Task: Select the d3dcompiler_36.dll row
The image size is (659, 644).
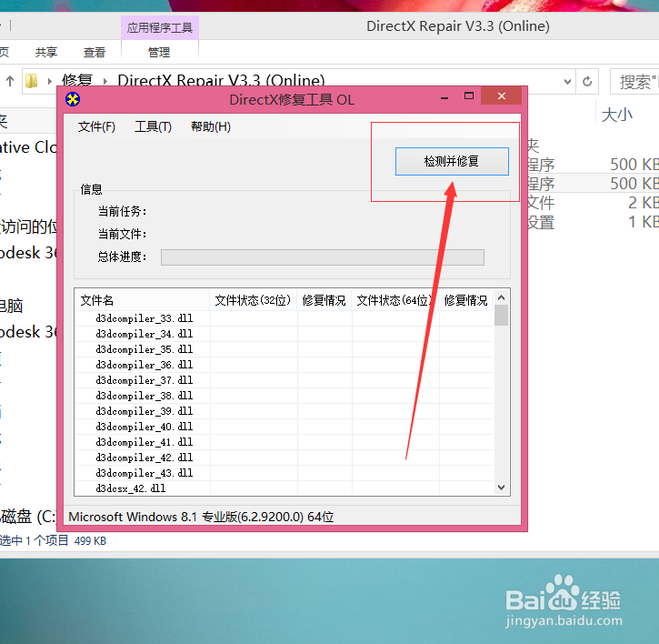Action: tap(285, 365)
